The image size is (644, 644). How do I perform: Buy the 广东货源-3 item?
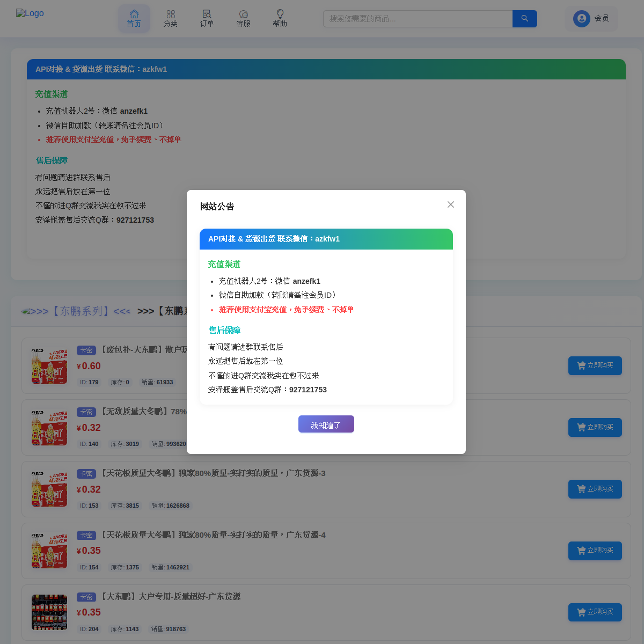(595, 489)
